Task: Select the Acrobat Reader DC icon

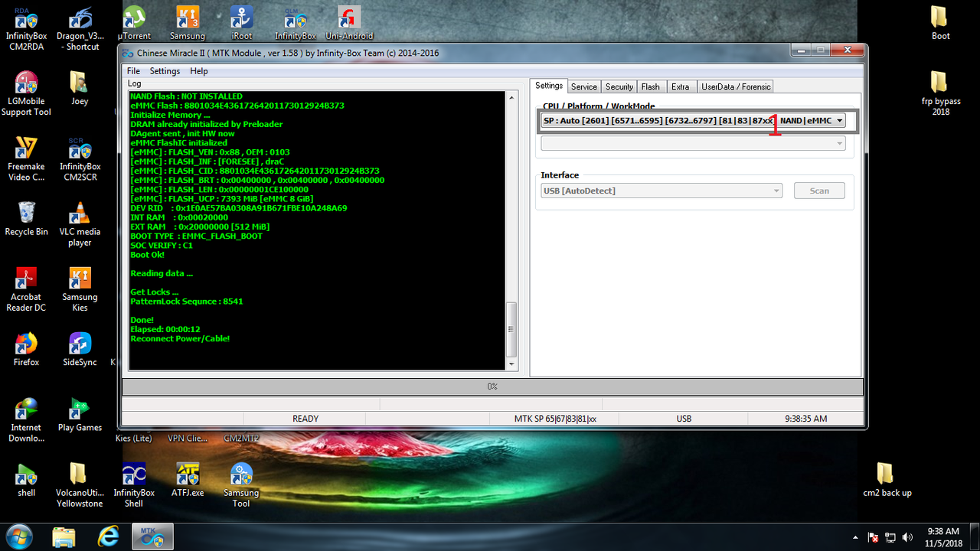Action: click(26, 289)
